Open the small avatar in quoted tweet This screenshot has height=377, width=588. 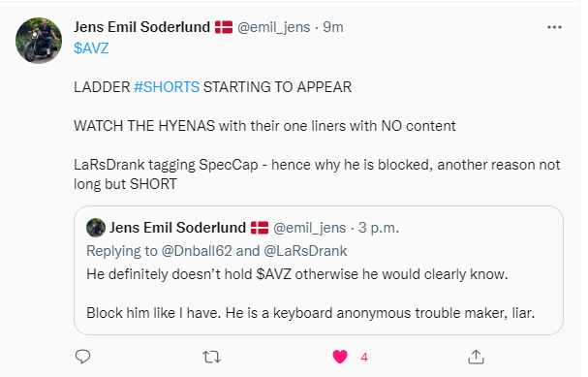click(96, 228)
